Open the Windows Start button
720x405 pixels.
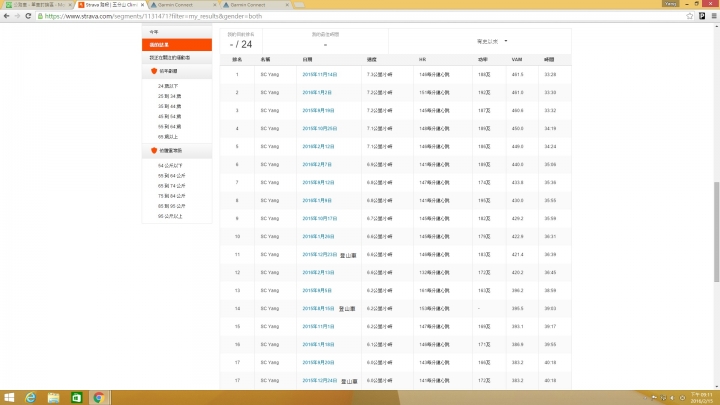click(9, 398)
